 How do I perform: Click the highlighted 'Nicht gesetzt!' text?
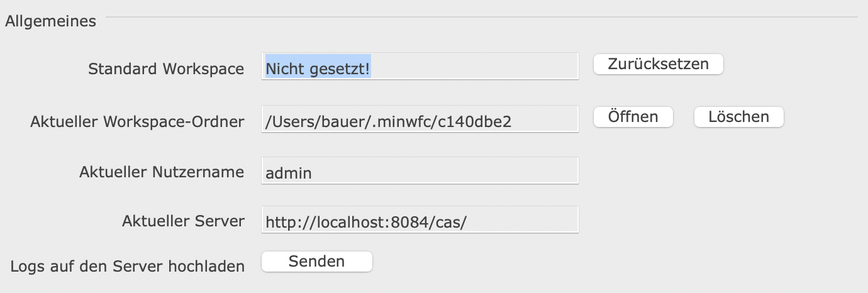point(318,68)
